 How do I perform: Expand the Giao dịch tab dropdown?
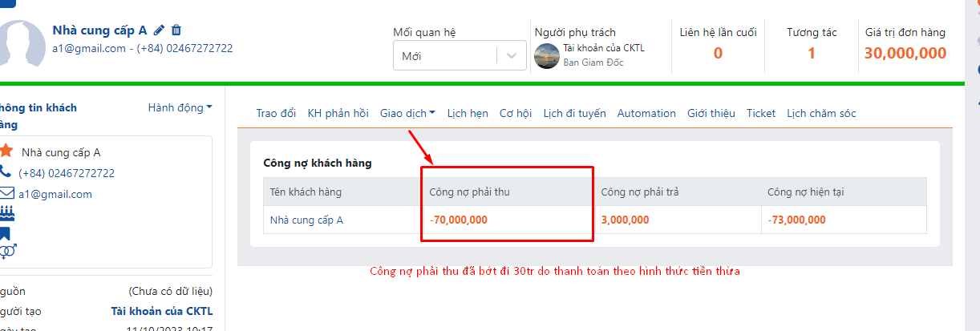pyautogui.click(x=407, y=113)
